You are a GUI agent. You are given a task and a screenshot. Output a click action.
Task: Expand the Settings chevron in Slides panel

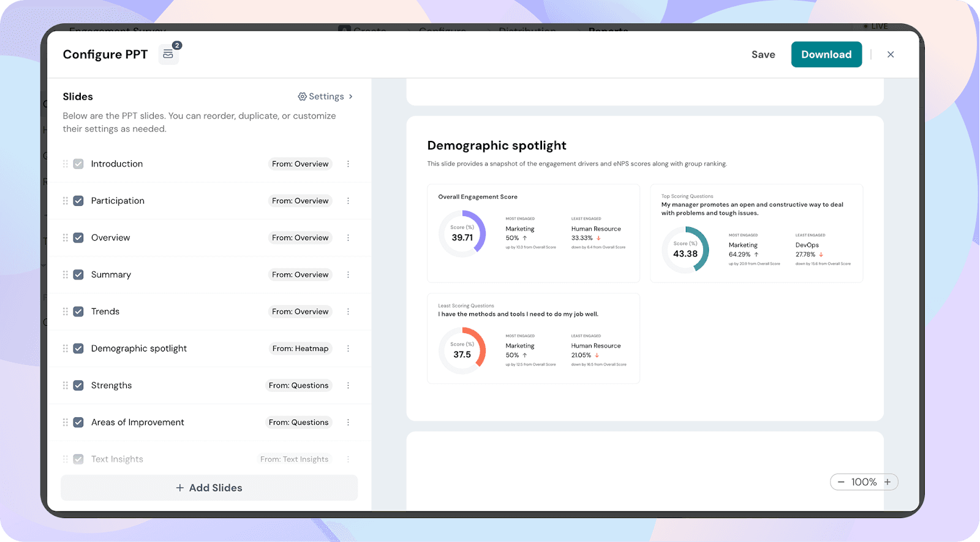pyautogui.click(x=350, y=97)
